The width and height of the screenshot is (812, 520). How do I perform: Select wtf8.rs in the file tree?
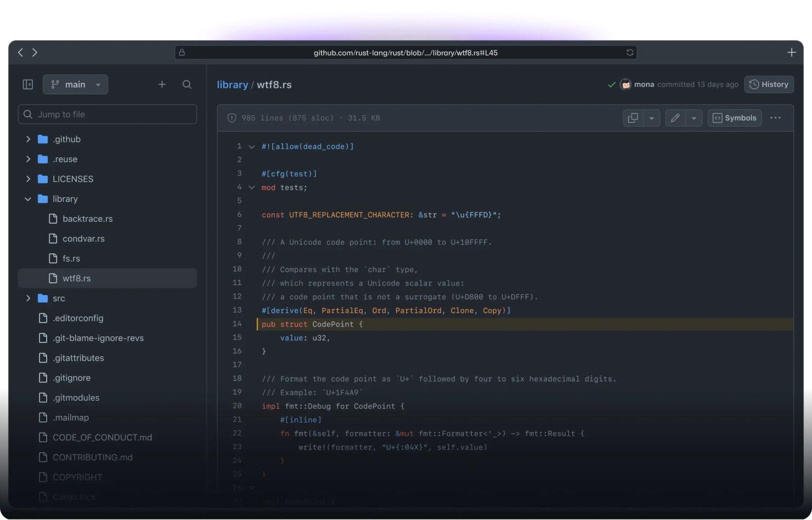[x=108, y=278]
